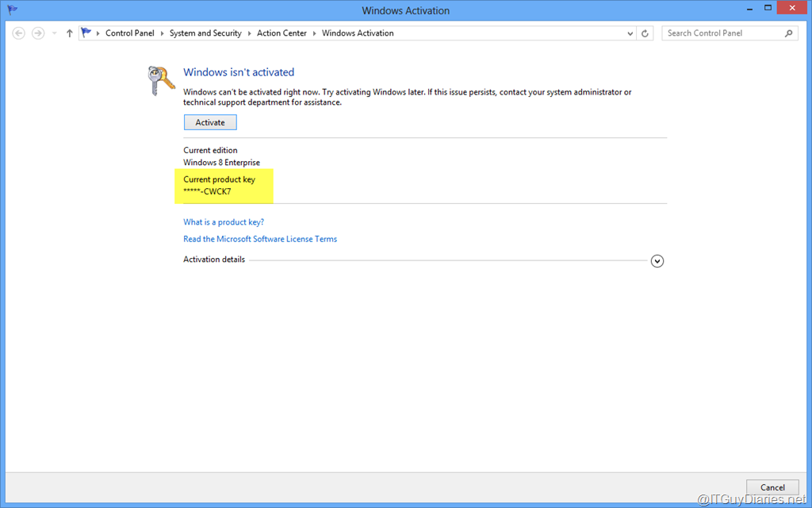Open the recent locations dropdown arrow

pos(55,33)
